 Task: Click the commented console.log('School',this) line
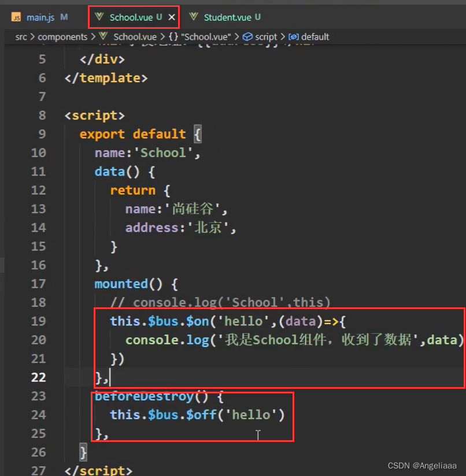[220, 303]
